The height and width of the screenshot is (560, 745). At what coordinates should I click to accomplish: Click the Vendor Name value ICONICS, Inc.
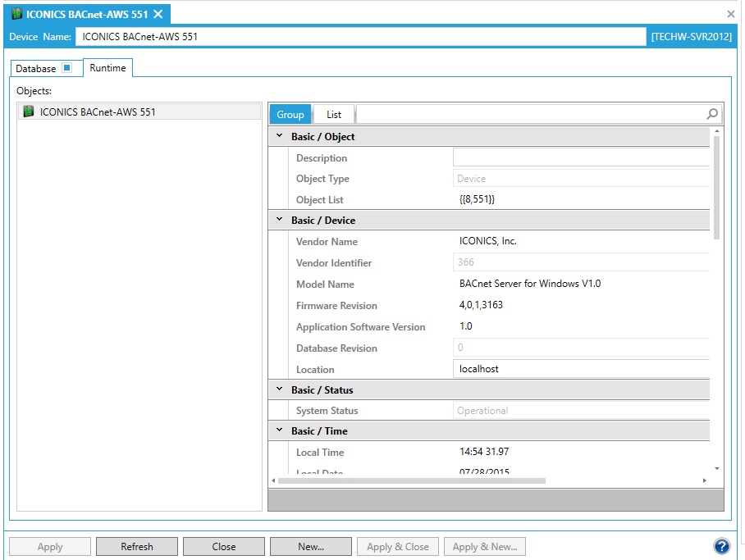488,241
